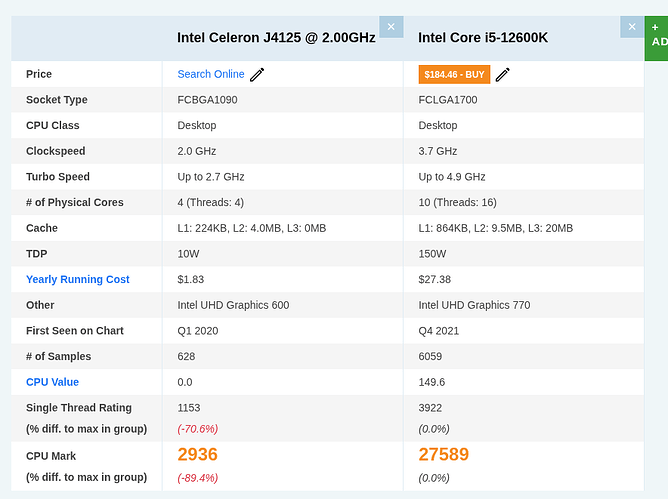Click the red (-89.4%) difference text

tap(198, 478)
